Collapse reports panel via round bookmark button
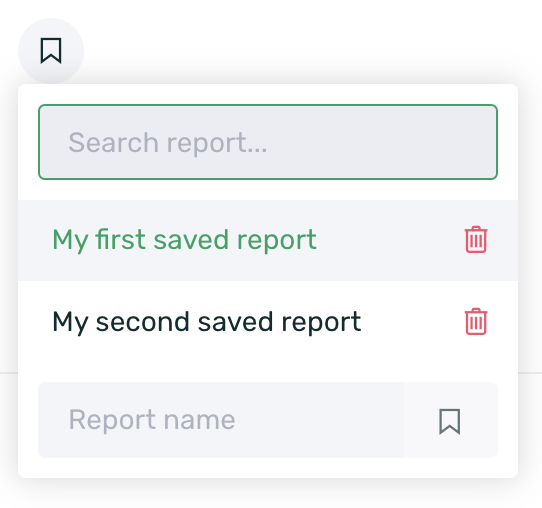Image resolution: width=542 pixels, height=508 pixels. point(51,51)
